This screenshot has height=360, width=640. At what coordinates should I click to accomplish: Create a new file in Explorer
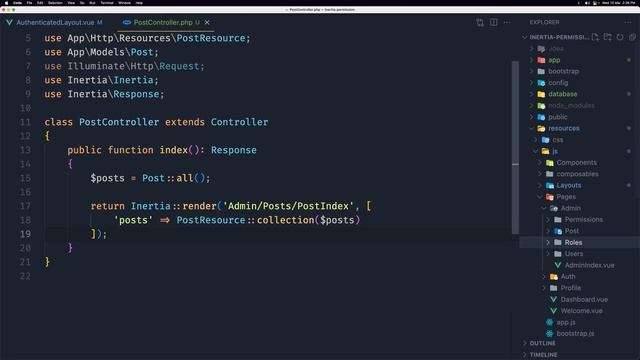pos(595,37)
